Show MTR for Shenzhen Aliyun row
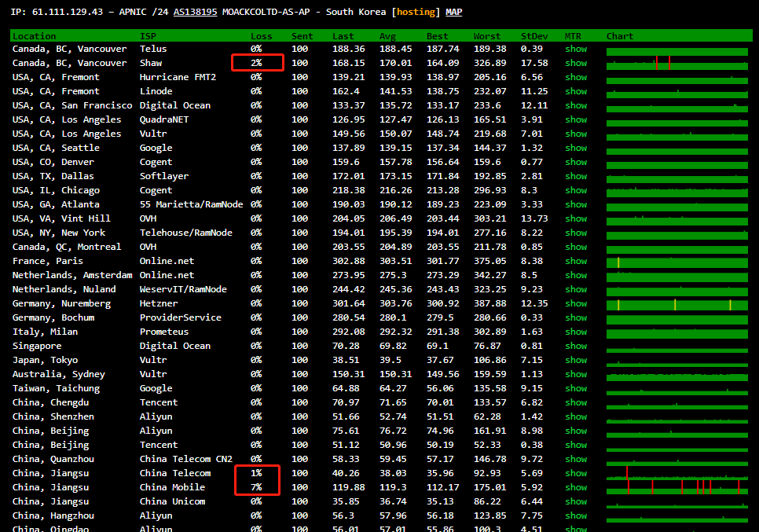The image size is (759, 532). [576, 416]
